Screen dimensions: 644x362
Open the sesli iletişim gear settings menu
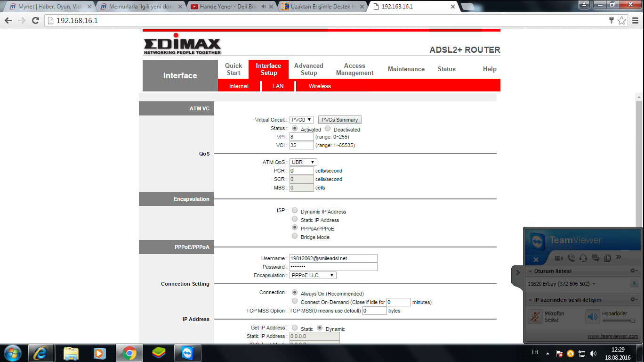(x=634, y=299)
